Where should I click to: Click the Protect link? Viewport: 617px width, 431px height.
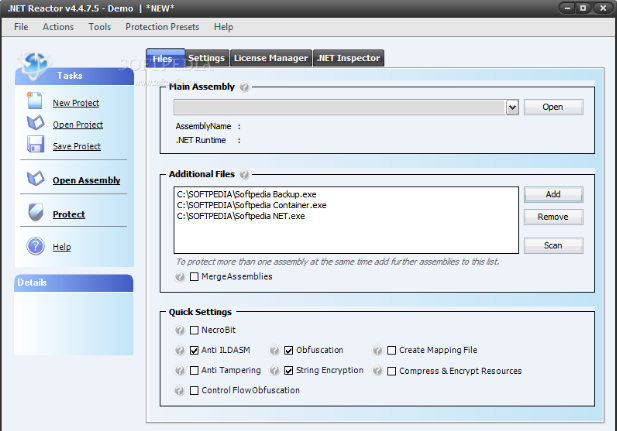[x=69, y=215]
